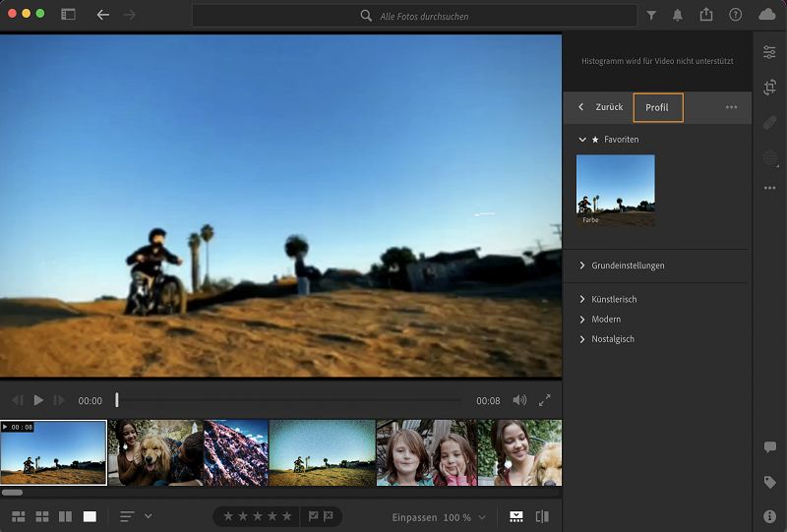Open cloud sync status icon
Viewport: 787px width, 532px height.
(x=767, y=15)
